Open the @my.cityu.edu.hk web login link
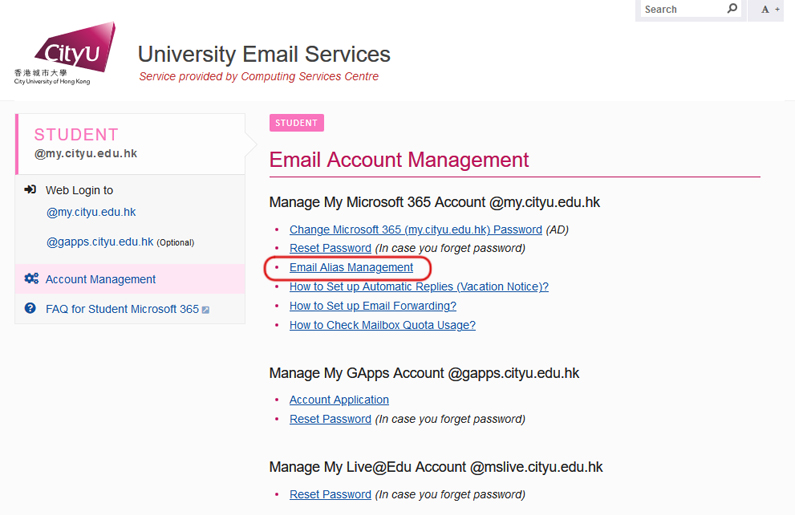Viewport: 795px width, 515px height. pos(91,212)
